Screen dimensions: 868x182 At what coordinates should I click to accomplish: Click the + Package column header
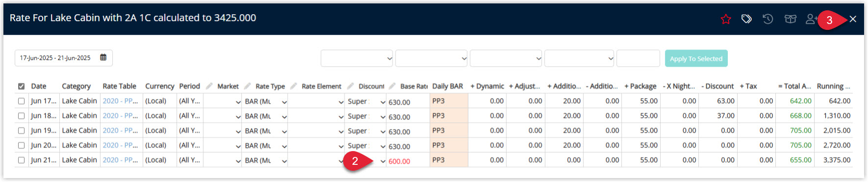click(640, 86)
